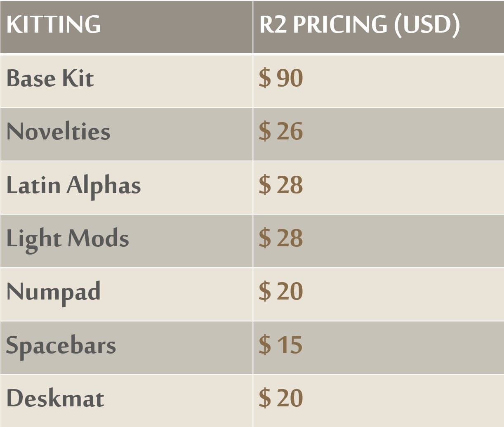The width and height of the screenshot is (504, 427).
Task: Click the $ 15 Spacebars price
Action: [x=280, y=345]
